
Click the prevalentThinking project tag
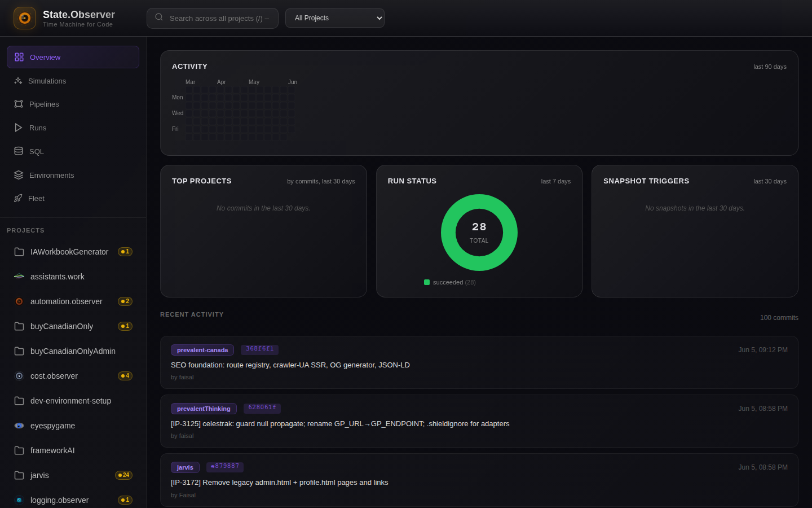tap(204, 409)
